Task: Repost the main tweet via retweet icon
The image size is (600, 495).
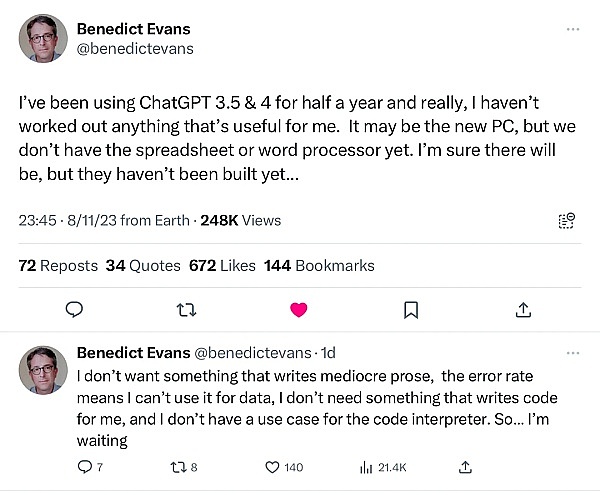Action: pos(187,310)
